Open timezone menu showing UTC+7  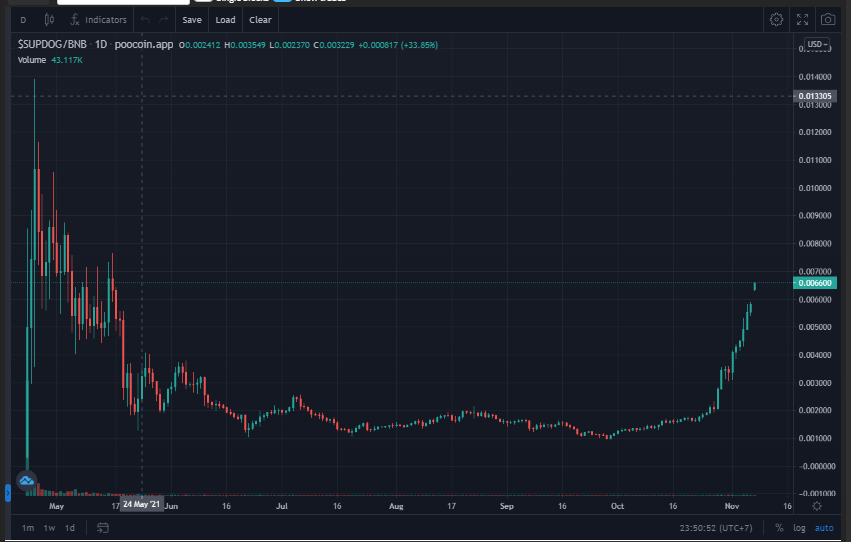(716, 528)
